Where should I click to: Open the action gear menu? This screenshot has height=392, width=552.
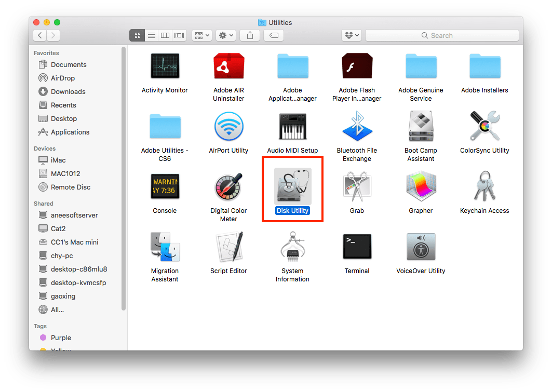225,35
